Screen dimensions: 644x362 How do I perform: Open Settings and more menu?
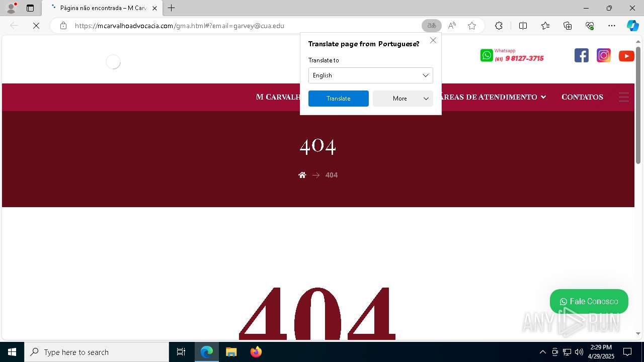(612, 26)
